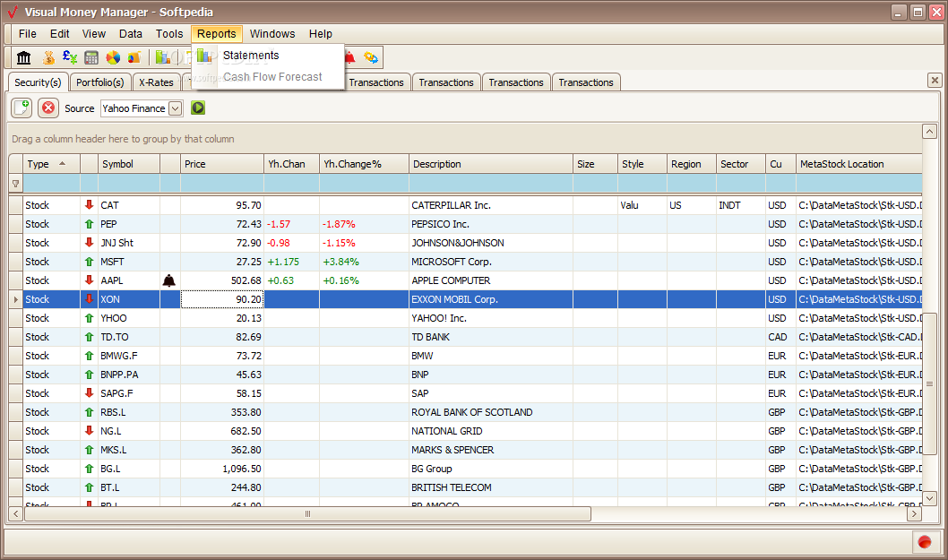The image size is (948, 560).
Task: Click the red alarm bell toolbar icon
Action: tap(349, 57)
